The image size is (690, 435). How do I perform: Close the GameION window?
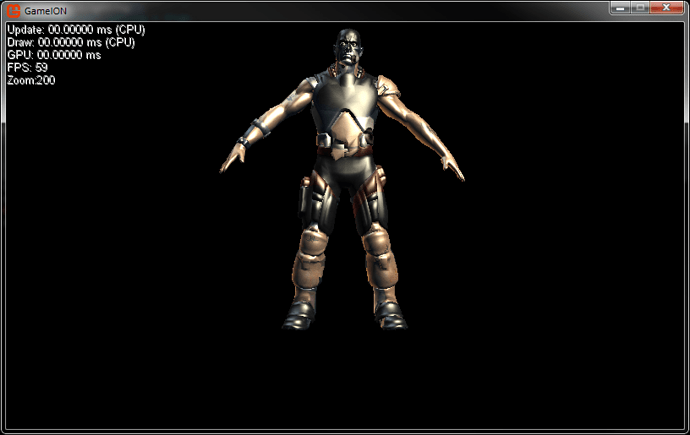[666, 8]
